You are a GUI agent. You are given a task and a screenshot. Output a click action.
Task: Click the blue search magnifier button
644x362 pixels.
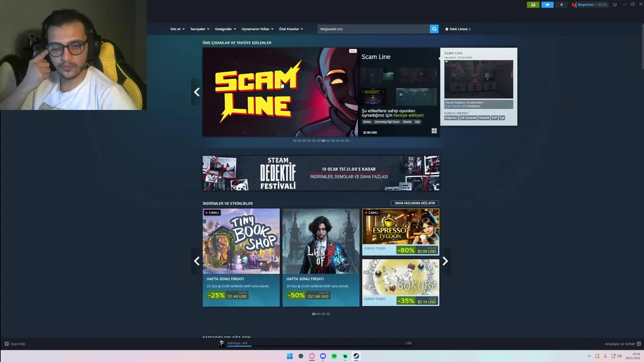click(x=434, y=29)
